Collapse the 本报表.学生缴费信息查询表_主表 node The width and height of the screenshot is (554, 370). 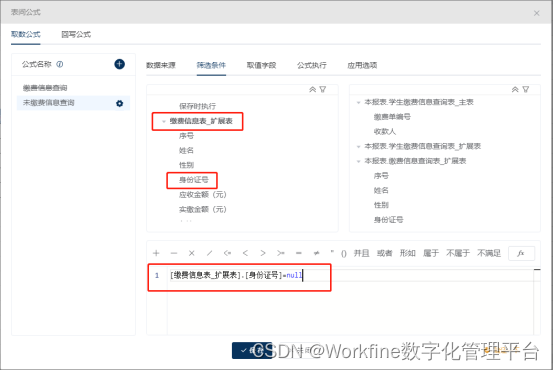[358, 102]
